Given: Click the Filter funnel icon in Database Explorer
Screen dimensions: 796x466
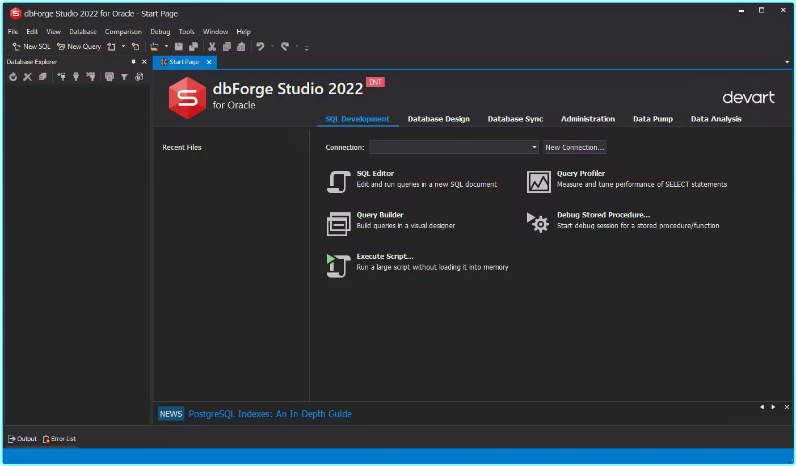Looking at the screenshot, I should click(124, 77).
